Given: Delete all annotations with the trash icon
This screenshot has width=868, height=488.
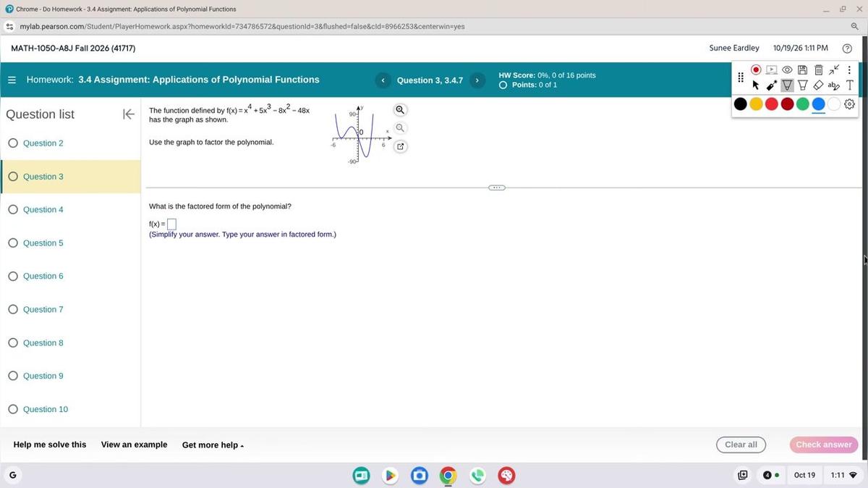Looking at the screenshot, I should coord(819,70).
